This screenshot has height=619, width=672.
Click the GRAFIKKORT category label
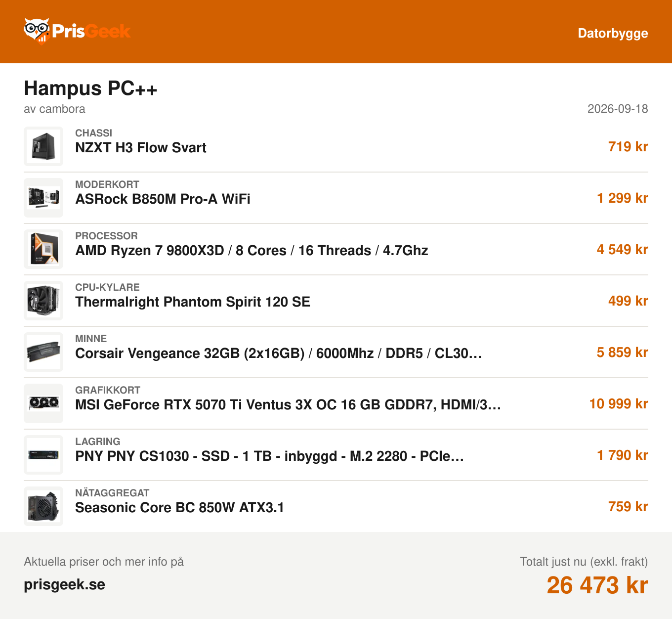point(108,390)
